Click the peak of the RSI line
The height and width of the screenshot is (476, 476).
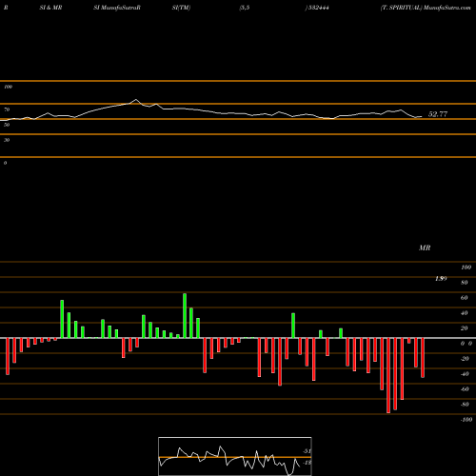click(136, 100)
